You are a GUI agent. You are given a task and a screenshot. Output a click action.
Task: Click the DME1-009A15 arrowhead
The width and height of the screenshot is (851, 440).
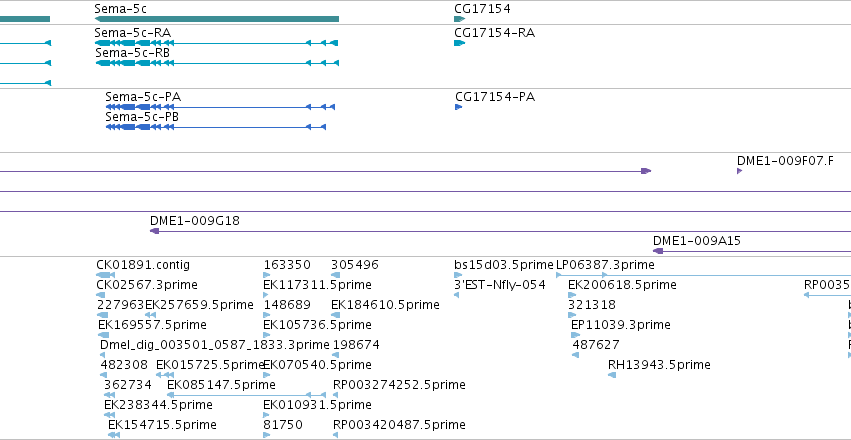pyautogui.click(x=658, y=251)
